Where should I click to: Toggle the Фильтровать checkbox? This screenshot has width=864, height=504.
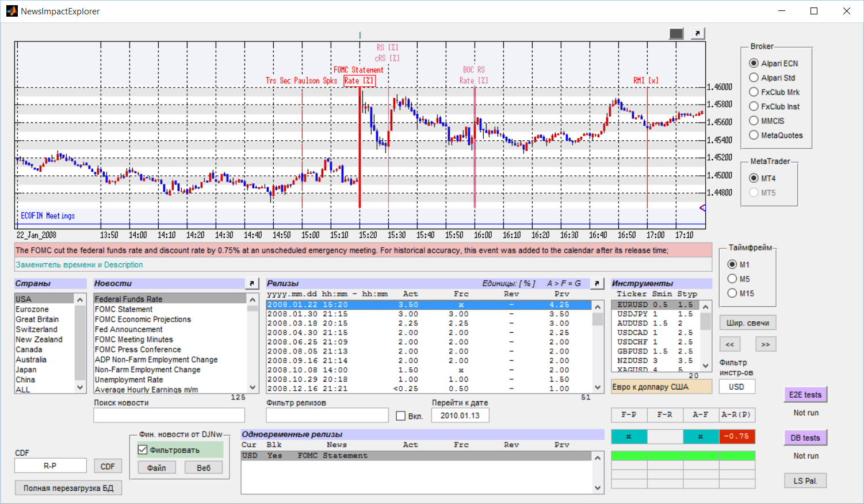143,450
